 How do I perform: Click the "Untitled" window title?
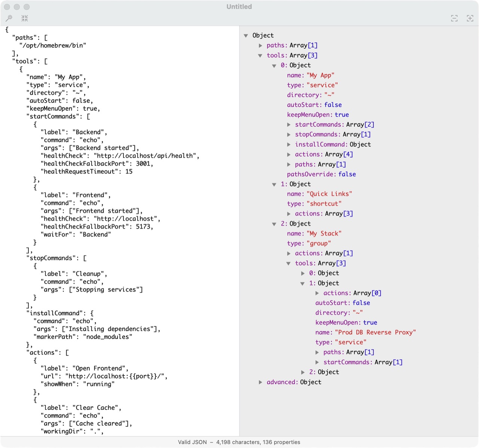(x=239, y=7)
